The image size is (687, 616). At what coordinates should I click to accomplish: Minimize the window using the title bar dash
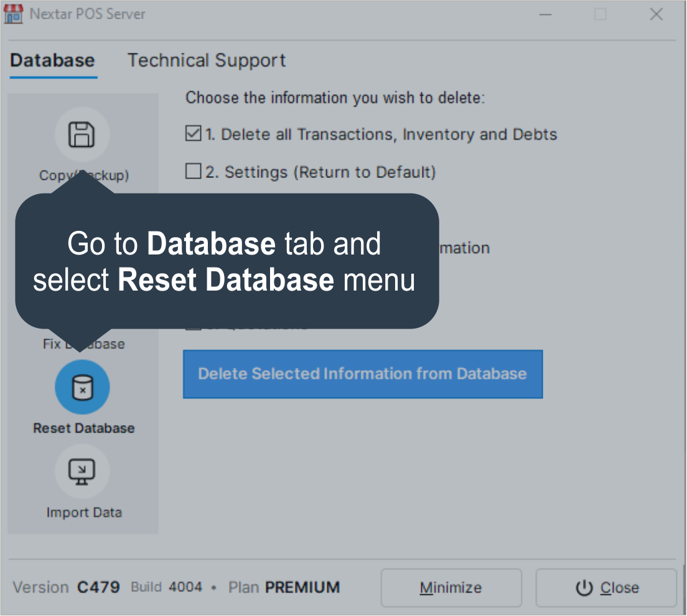tap(546, 14)
